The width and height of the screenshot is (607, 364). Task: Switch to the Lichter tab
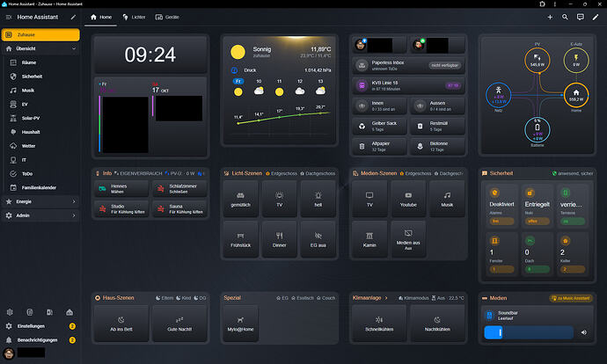134,17
